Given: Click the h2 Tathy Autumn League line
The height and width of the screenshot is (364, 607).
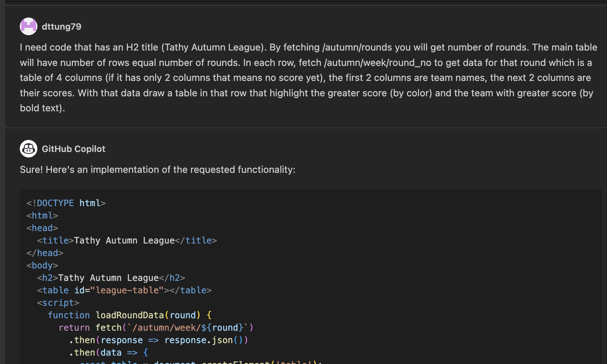Looking at the screenshot, I should pyautogui.click(x=111, y=278).
